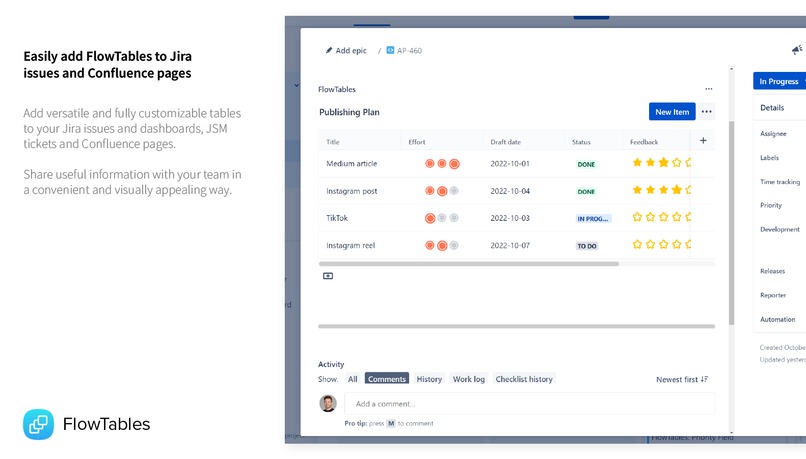The image size is (806, 459).
Task: Click Instagram reel's fourth feedback star
Action: tap(676, 244)
